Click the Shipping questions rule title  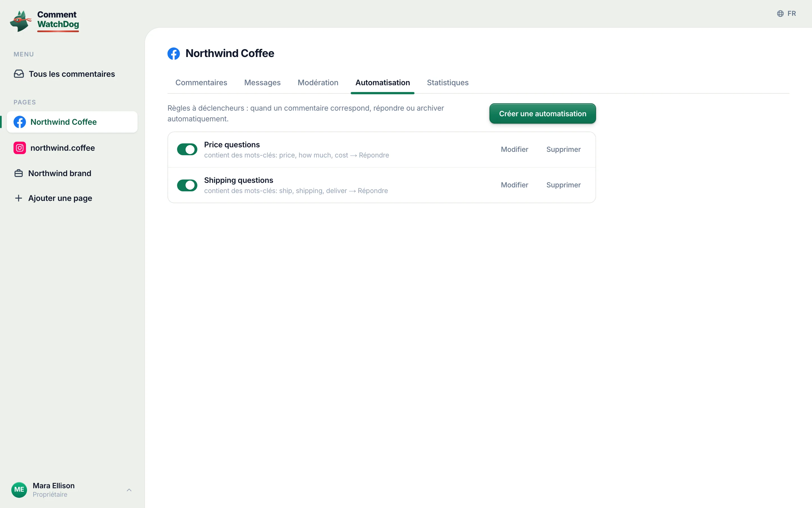(x=239, y=180)
